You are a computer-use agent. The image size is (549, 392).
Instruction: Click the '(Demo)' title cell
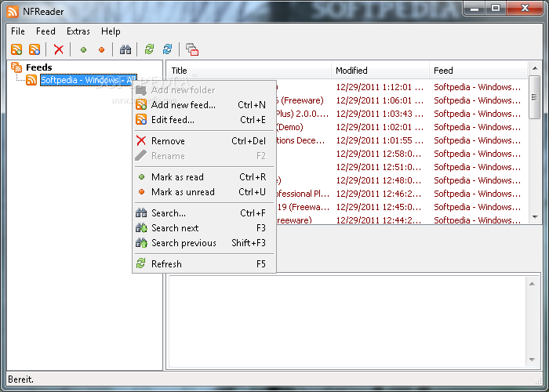point(290,127)
